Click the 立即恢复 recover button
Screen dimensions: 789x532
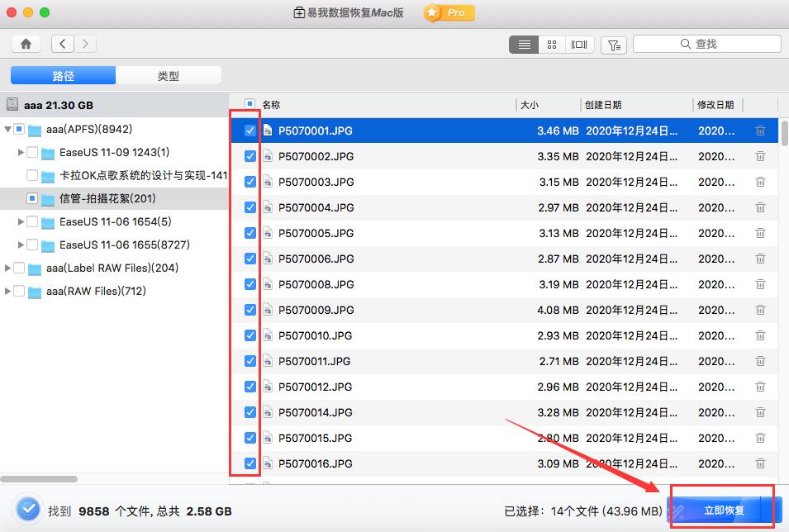click(x=724, y=511)
